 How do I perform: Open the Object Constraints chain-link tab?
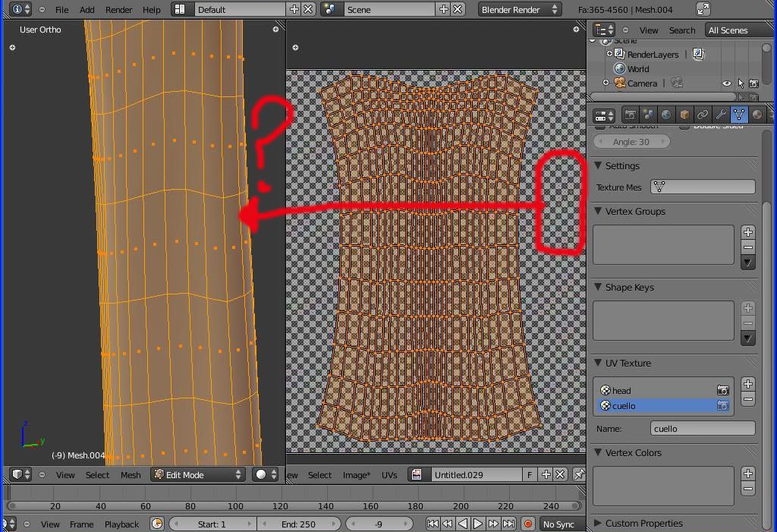coord(703,115)
